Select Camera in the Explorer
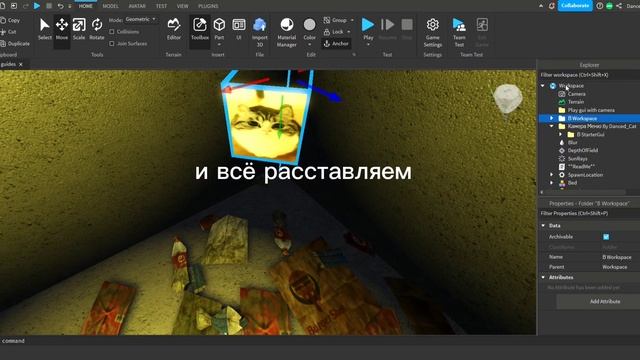 pos(576,94)
